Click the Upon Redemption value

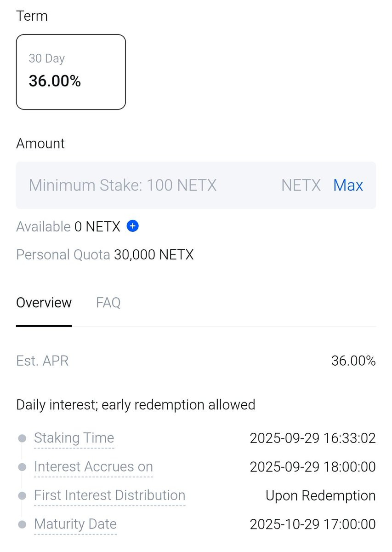[320, 495]
